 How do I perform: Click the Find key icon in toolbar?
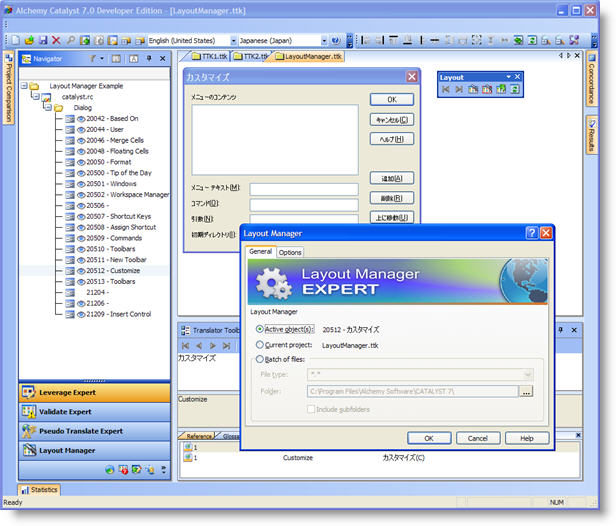point(71,40)
